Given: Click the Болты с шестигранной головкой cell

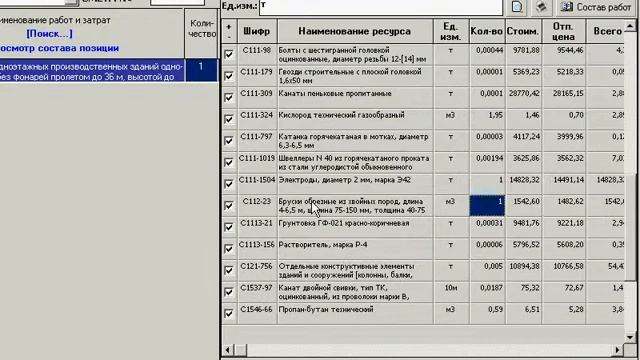Looking at the screenshot, I should (355, 54).
